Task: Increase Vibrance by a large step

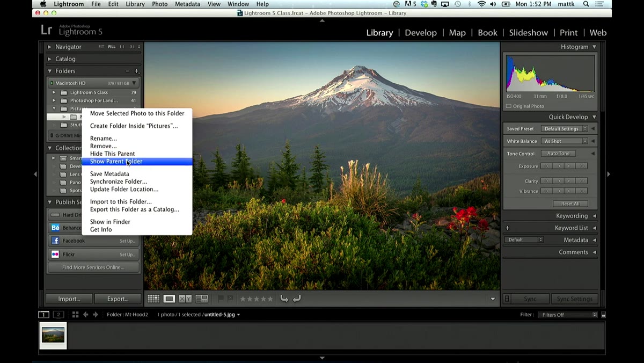Action: click(581, 191)
